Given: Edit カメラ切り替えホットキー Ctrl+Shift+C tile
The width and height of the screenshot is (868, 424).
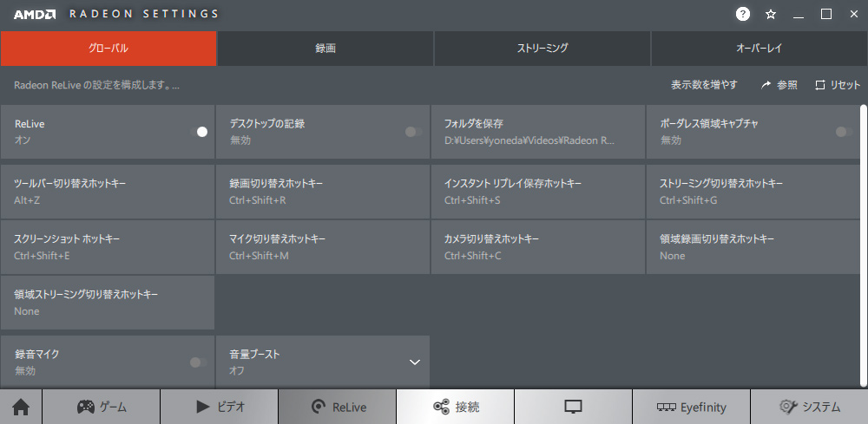Looking at the screenshot, I should coord(538,247).
